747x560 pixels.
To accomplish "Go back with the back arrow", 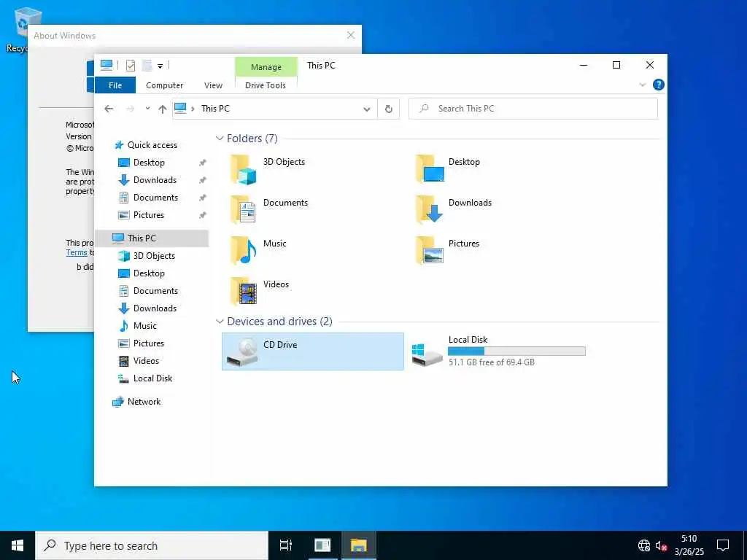I will [x=109, y=109].
